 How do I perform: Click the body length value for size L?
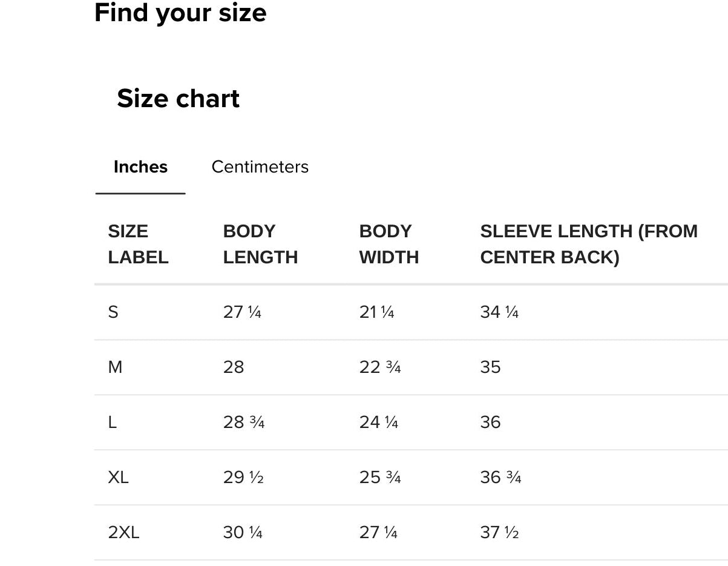(x=243, y=423)
